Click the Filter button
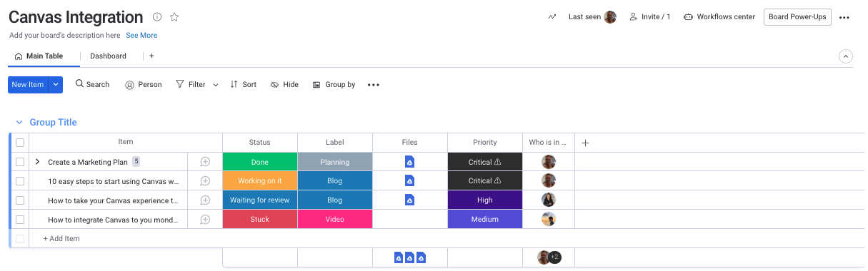Viewport: 868px width, 271px height. coord(191,84)
